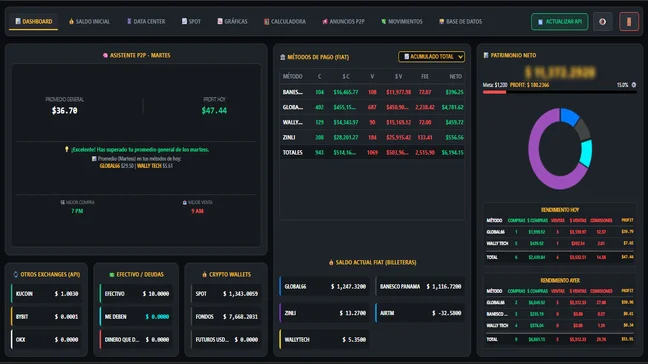
Task: Click the Dashboard tab icon
Action: pos(18,21)
